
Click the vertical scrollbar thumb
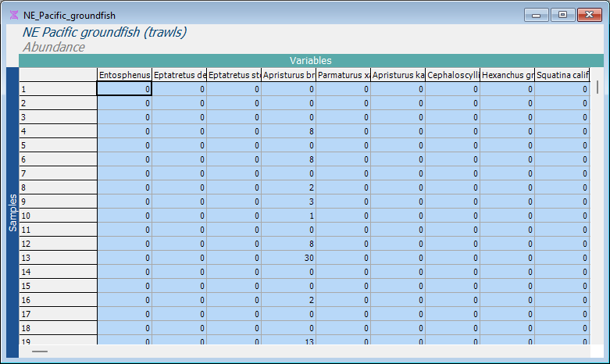click(x=598, y=87)
